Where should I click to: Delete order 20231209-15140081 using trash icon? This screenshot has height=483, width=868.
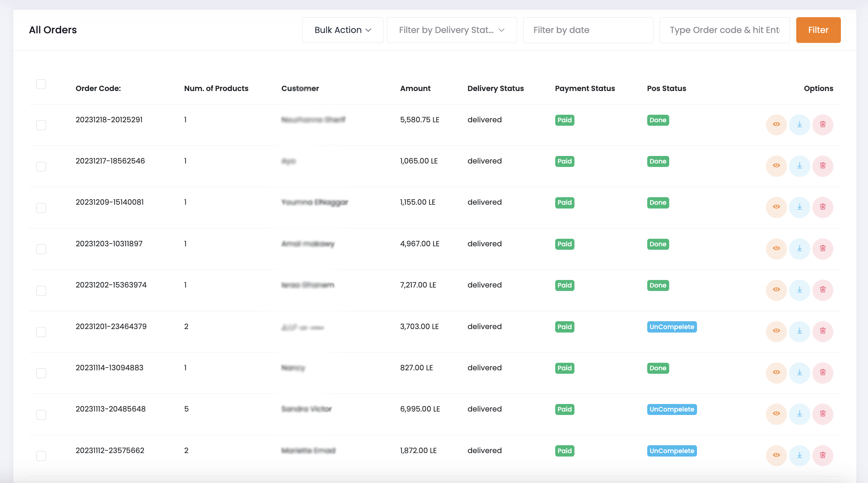(x=823, y=207)
